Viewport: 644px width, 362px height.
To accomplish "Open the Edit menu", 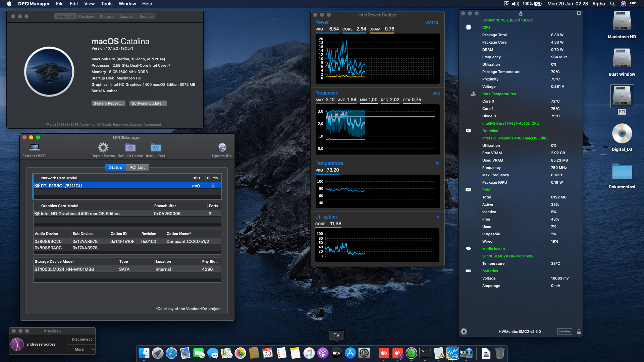I will 74,4.
